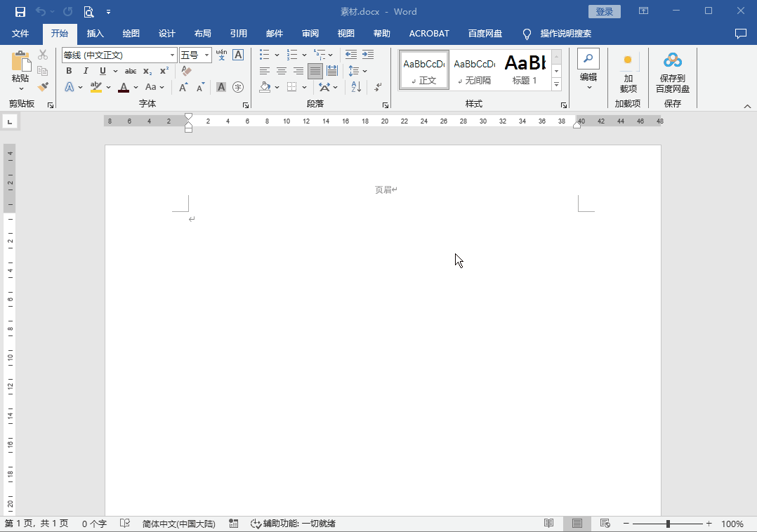Image resolution: width=757 pixels, height=532 pixels.
Task: Click the Sort A-Z icon
Action: tap(355, 87)
